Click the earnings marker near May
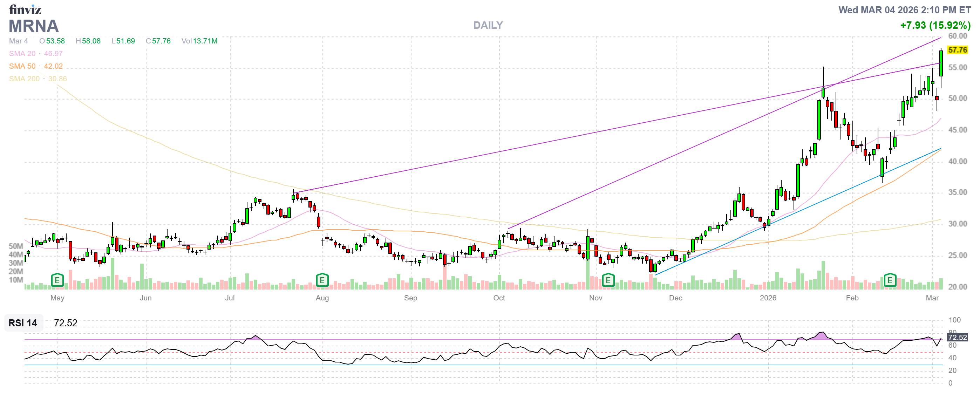Viewport: 980px width, 394px height. pyautogui.click(x=57, y=281)
